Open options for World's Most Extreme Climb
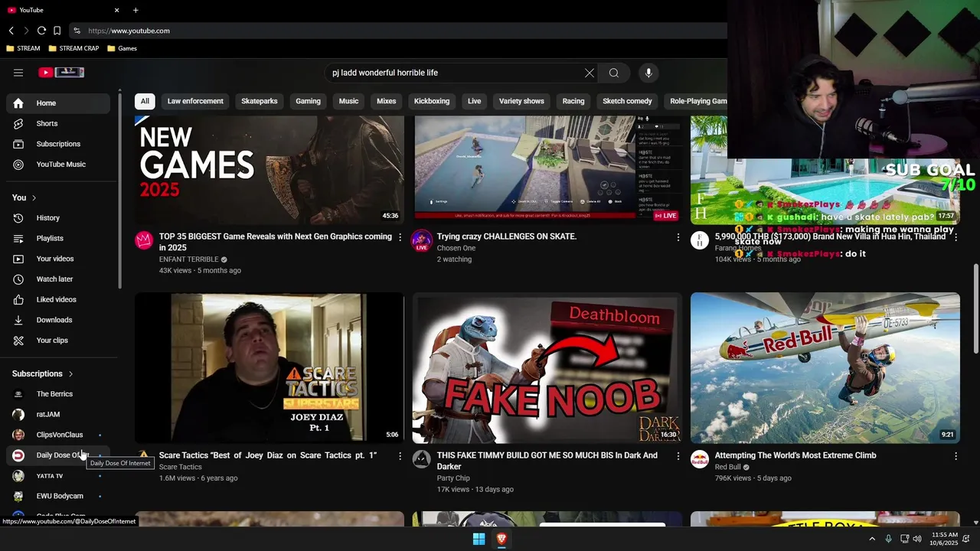 pyautogui.click(x=955, y=456)
